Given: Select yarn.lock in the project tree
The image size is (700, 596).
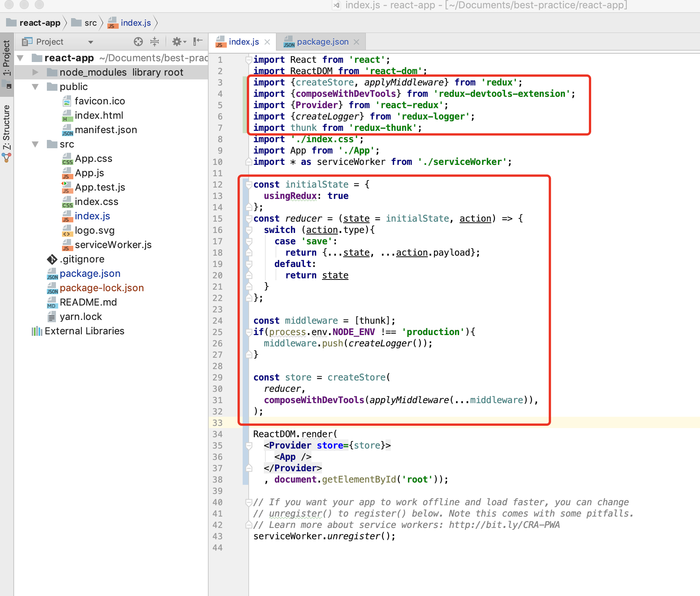Looking at the screenshot, I should tap(81, 317).
